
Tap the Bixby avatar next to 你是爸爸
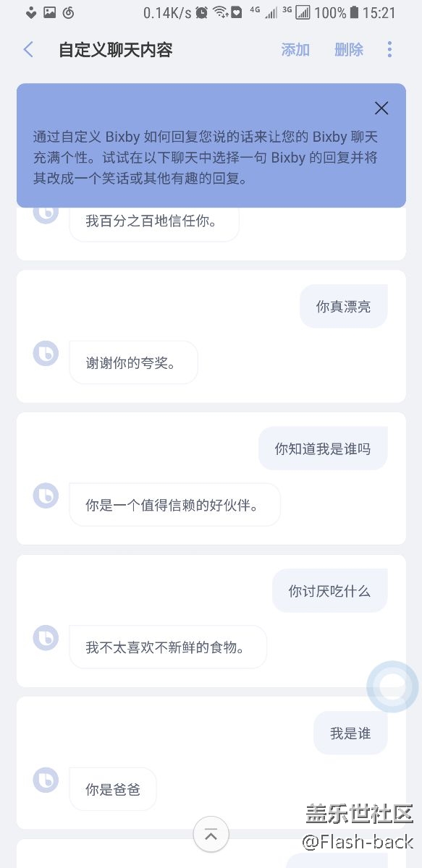(46, 780)
